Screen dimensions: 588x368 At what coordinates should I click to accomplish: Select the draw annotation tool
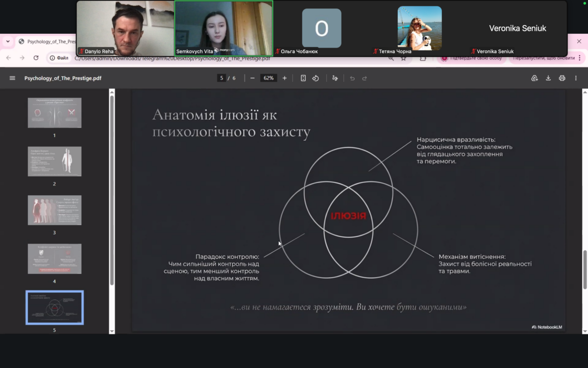[x=335, y=78]
